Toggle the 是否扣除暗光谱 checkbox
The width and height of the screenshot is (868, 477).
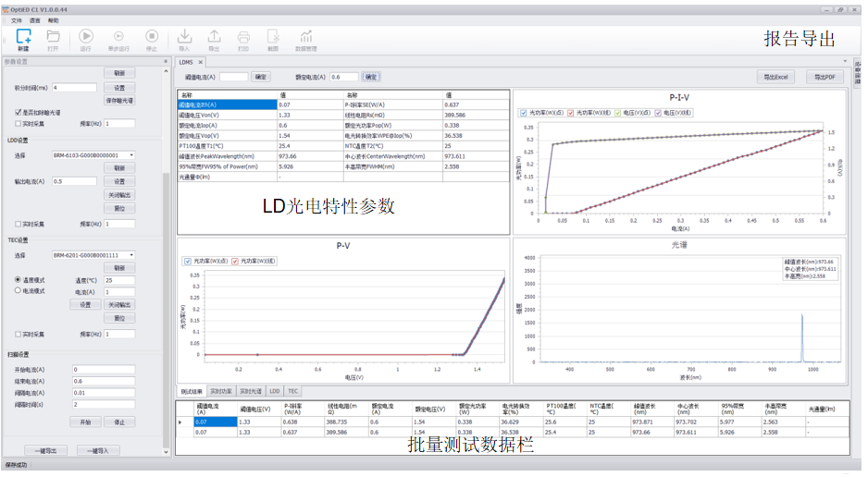19,112
